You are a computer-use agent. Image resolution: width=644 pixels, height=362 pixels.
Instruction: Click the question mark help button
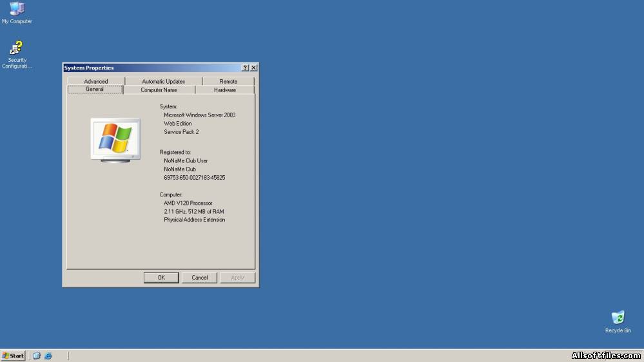coord(245,68)
